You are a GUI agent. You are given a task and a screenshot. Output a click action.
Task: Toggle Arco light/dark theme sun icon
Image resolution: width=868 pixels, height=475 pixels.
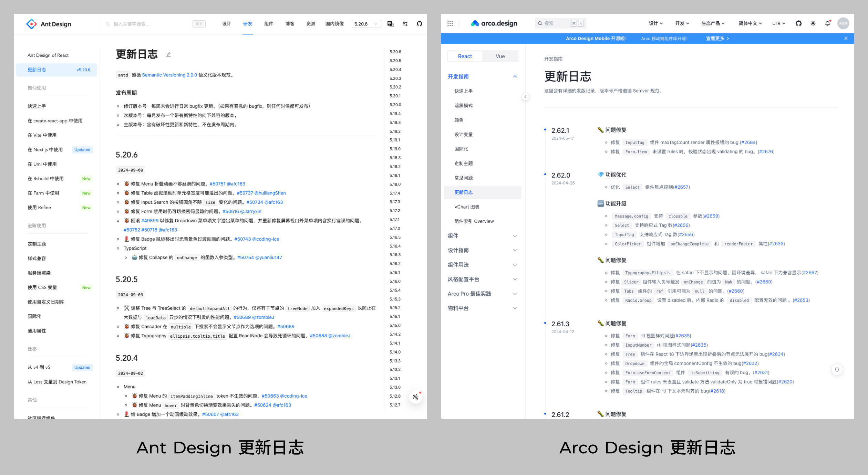(813, 23)
